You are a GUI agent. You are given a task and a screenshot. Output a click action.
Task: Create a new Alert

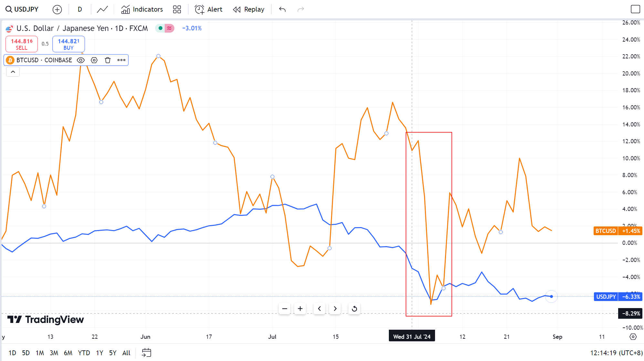click(x=209, y=9)
